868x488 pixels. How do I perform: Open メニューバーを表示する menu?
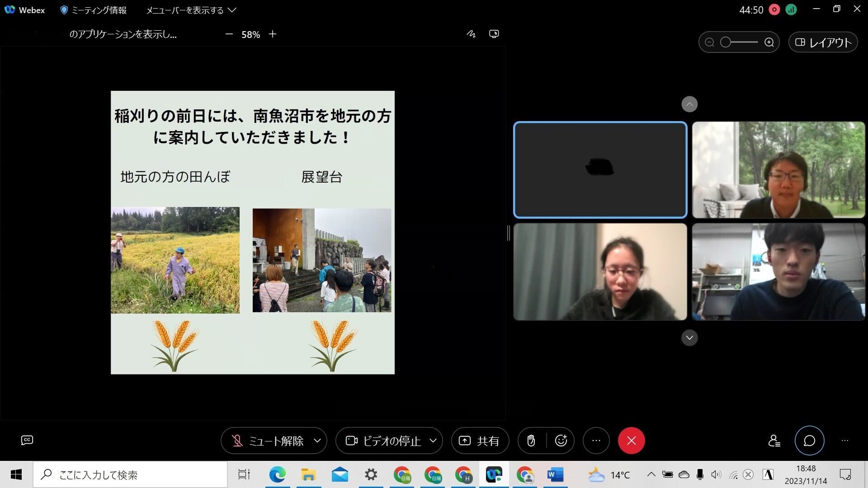click(190, 10)
